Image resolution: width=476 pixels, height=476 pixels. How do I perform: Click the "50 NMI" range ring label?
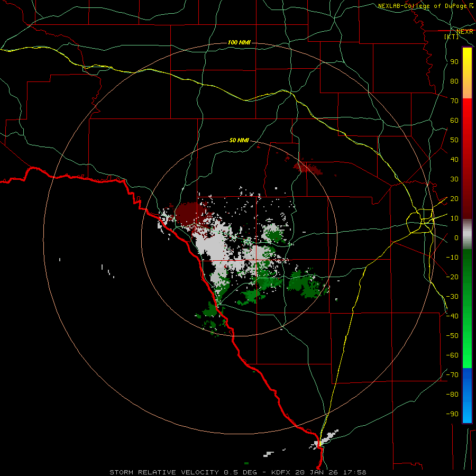tap(239, 140)
